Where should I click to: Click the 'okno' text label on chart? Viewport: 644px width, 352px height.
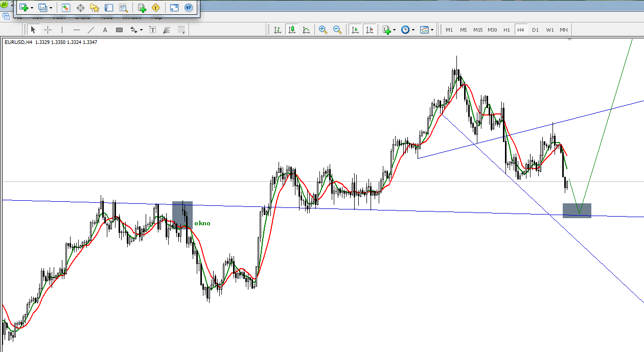pos(202,223)
